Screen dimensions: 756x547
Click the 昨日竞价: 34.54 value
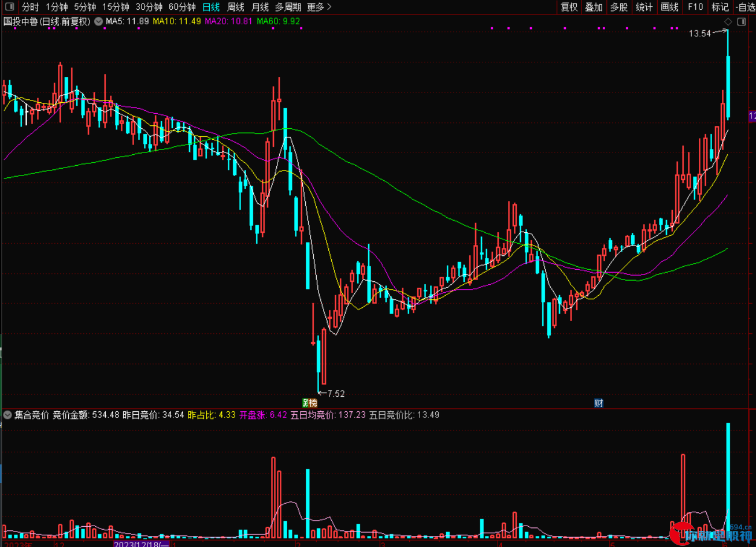tap(154, 415)
